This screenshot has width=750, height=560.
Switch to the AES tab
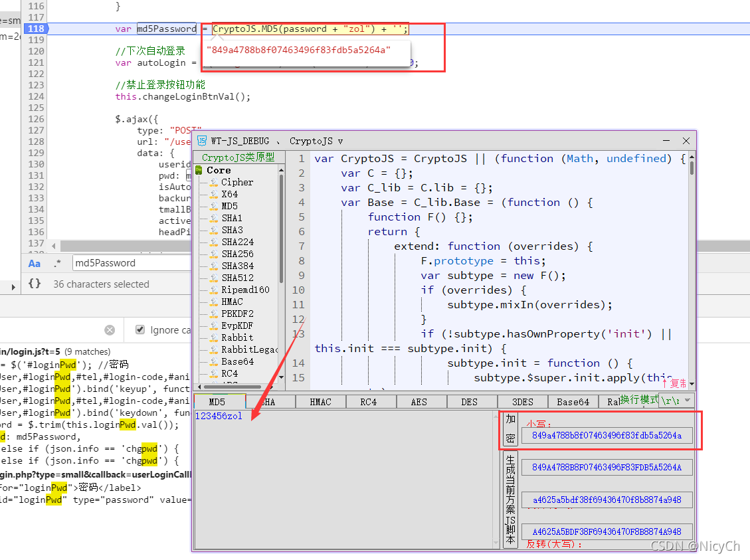(x=419, y=402)
